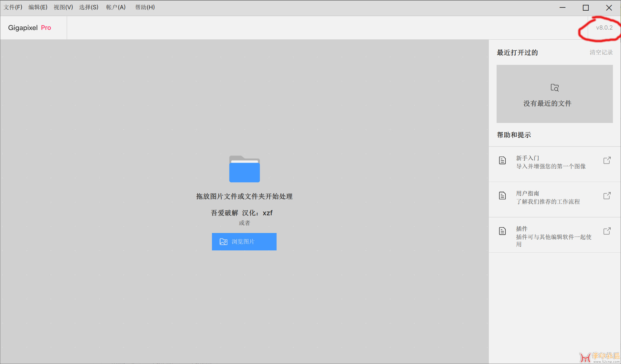Viewport: 621px width, 364px height.
Task: Click the Gigapixel Pro logo tab
Action: click(x=30, y=28)
